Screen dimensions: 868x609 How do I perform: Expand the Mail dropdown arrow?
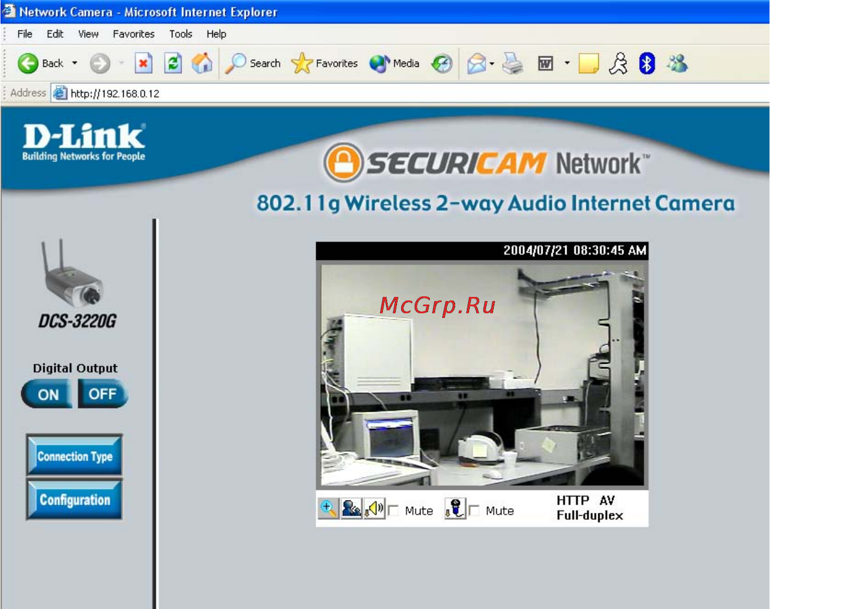492,63
